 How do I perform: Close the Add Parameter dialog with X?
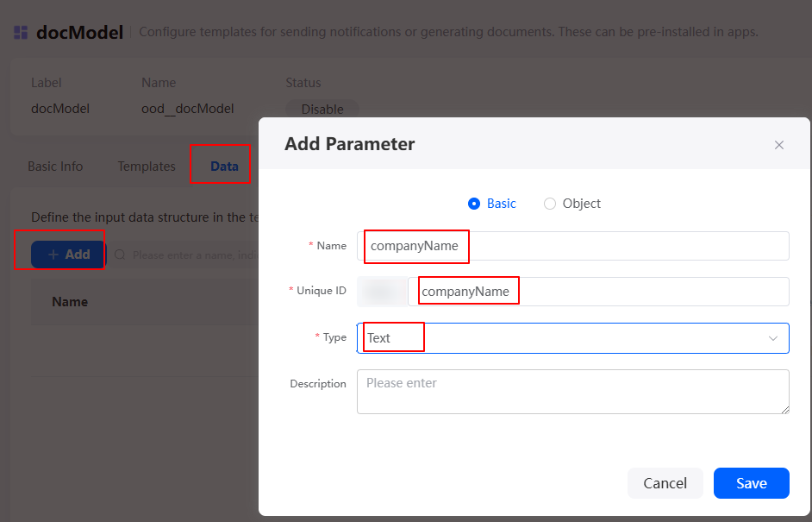click(779, 145)
